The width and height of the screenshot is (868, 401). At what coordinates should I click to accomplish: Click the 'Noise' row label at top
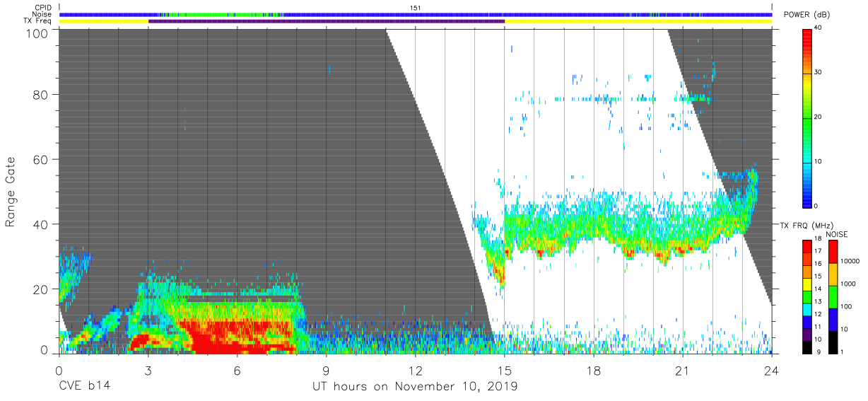point(42,14)
